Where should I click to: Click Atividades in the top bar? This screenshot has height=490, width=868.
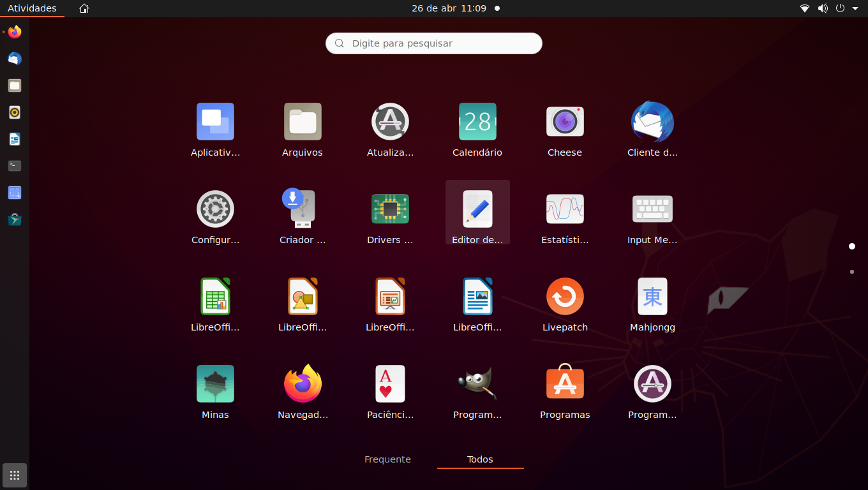[32, 8]
